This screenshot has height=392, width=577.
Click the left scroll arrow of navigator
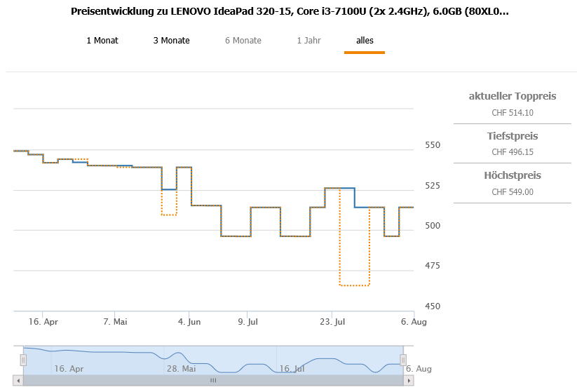tap(18, 380)
